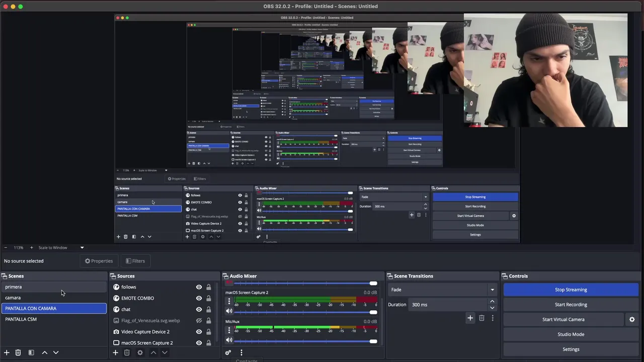Viewport: 644px width, 362px height.
Task: Open source Filters button
Action: coord(135,261)
